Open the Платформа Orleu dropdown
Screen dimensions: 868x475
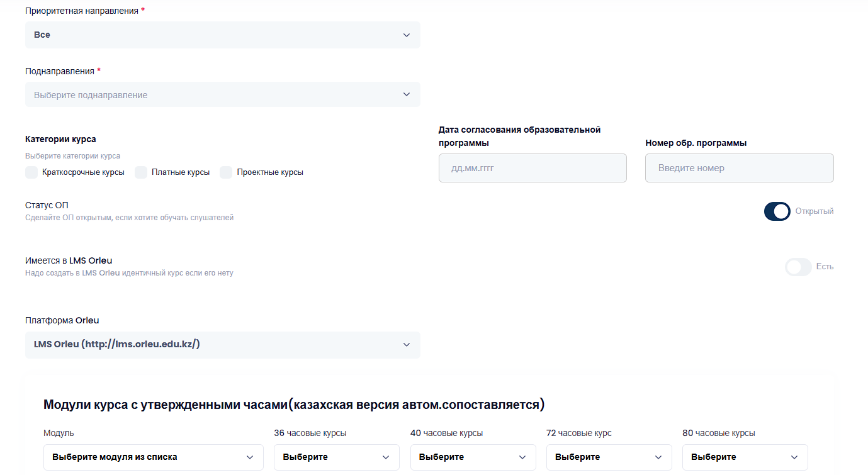[x=222, y=345]
